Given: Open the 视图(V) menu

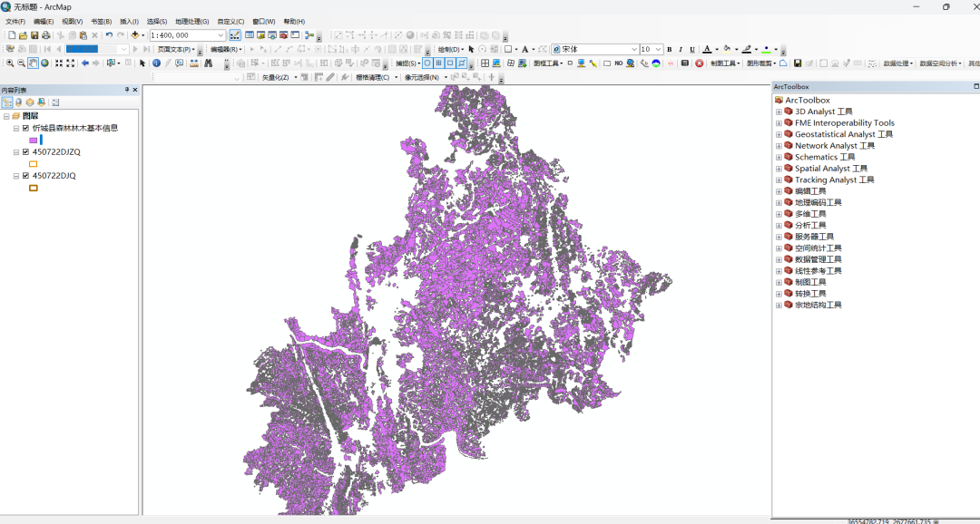Looking at the screenshot, I should [x=72, y=21].
